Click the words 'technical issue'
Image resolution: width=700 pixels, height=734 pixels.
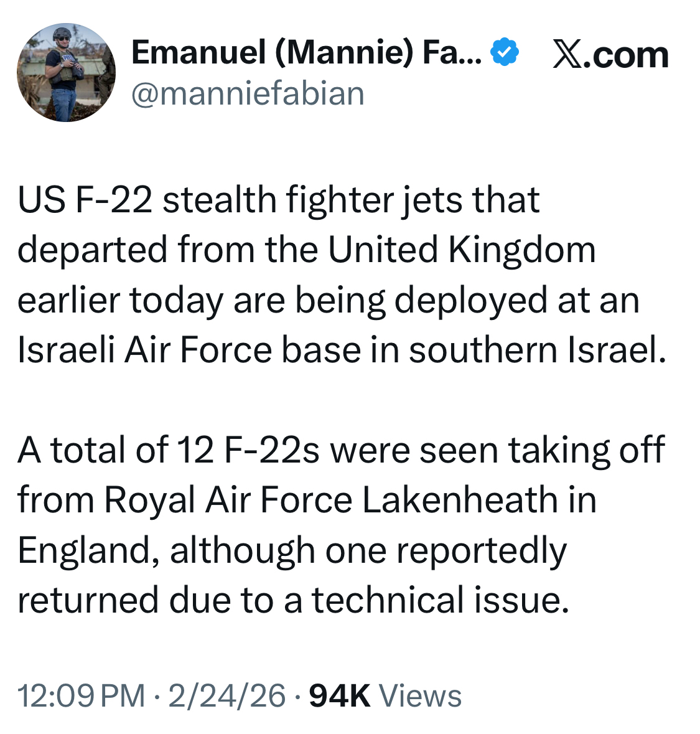pos(440,600)
